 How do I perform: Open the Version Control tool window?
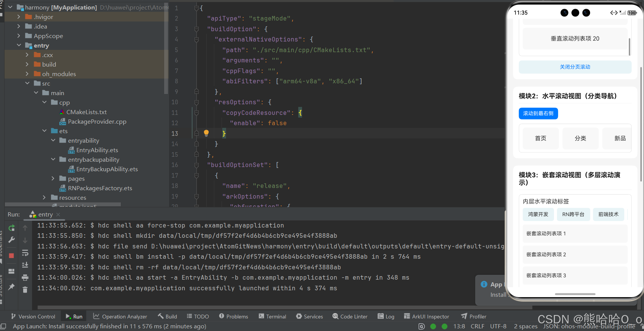click(x=33, y=317)
